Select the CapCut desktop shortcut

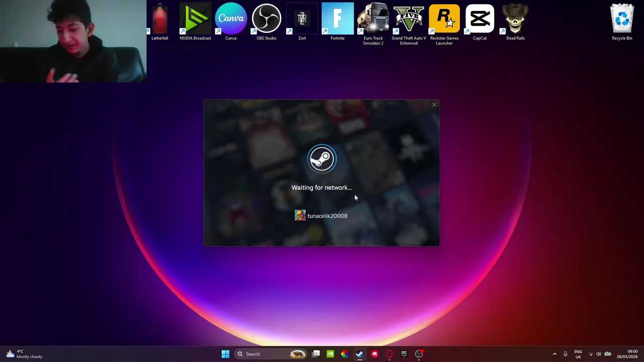tap(480, 22)
